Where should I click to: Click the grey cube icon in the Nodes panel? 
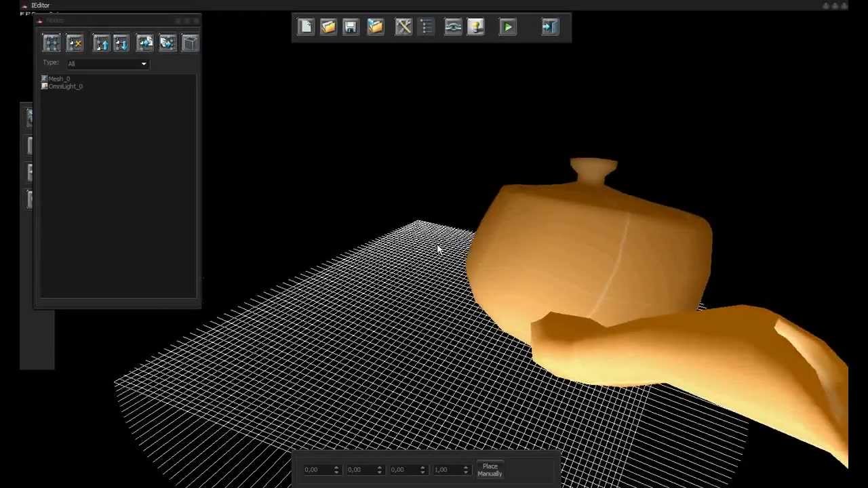[190, 43]
